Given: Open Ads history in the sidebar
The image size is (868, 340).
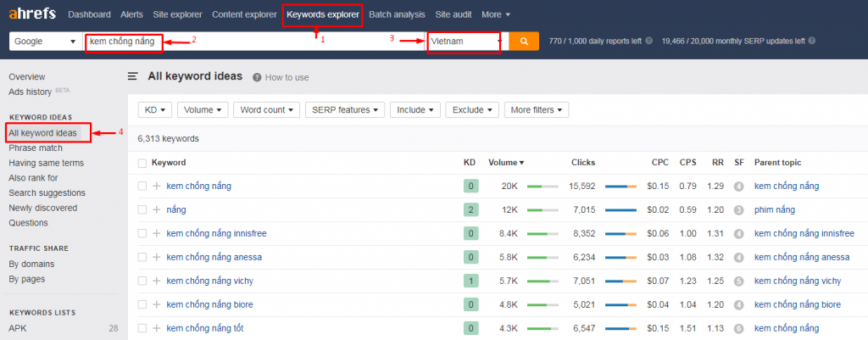Looking at the screenshot, I should 30,92.
